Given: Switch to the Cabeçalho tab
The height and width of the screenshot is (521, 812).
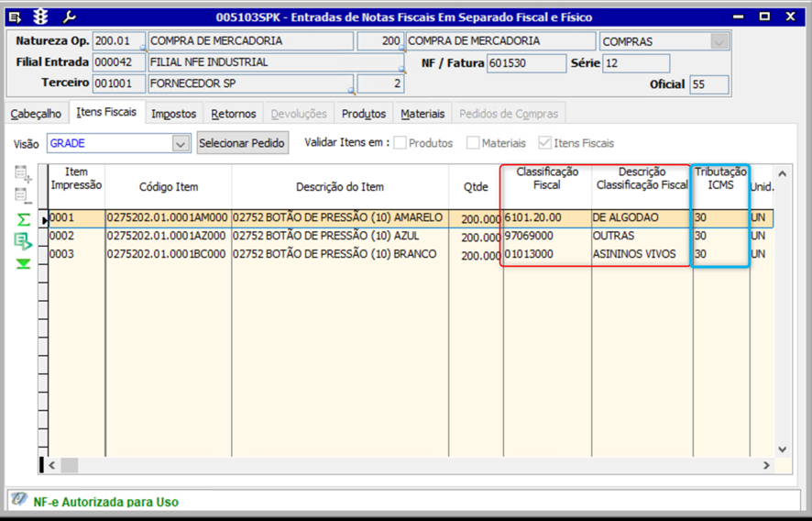Looking at the screenshot, I should click(36, 114).
